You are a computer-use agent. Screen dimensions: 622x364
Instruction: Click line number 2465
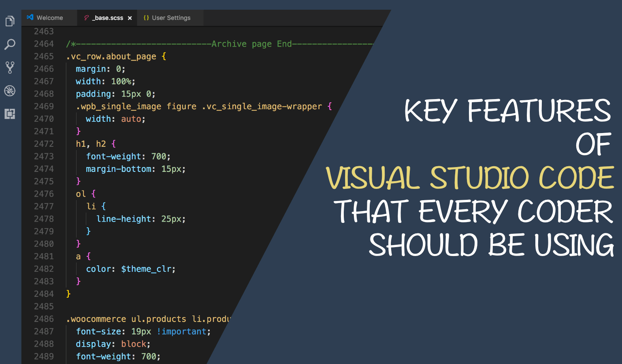(x=44, y=57)
